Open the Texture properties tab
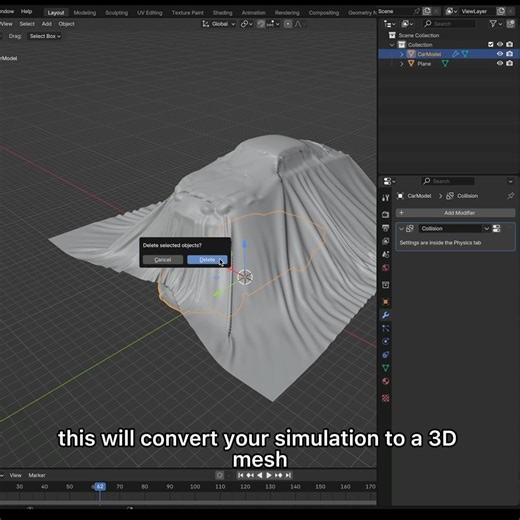 pyautogui.click(x=386, y=398)
